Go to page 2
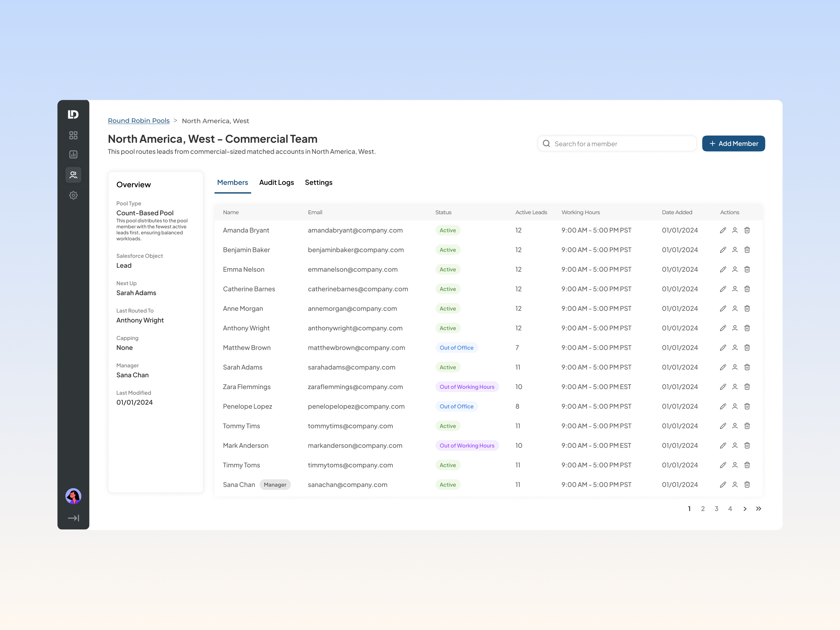840x630 pixels. (703, 509)
